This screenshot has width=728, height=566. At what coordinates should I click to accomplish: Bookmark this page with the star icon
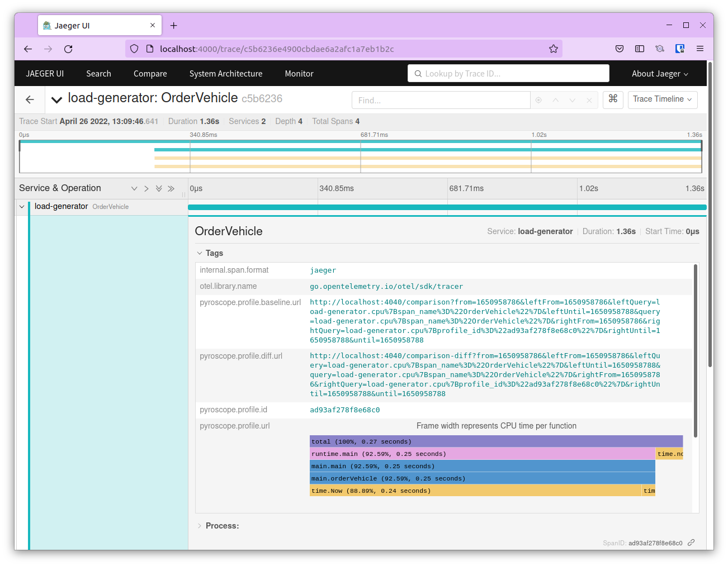pyautogui.click(x=554, y=49)
